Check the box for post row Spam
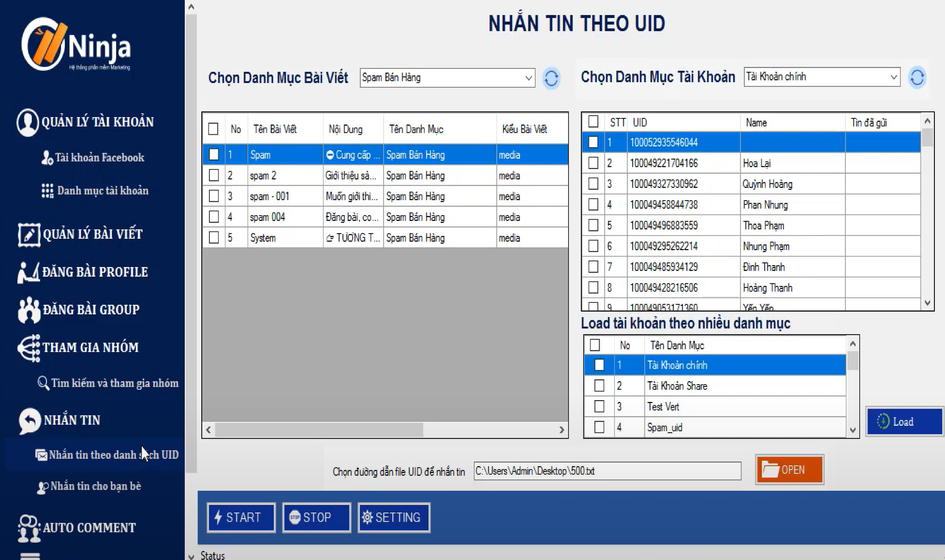The image size is (945, 560). point(214,154)
